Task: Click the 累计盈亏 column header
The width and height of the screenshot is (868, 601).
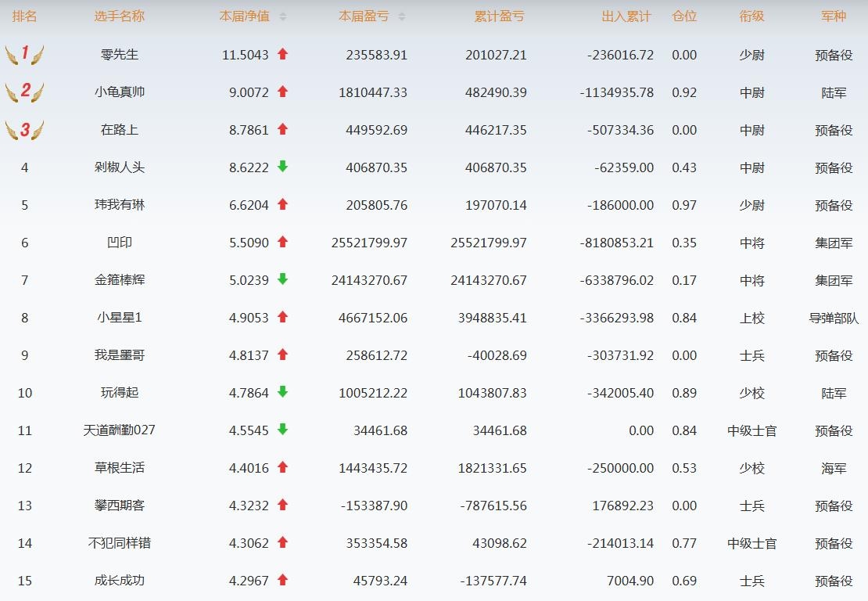Action: 499,16
